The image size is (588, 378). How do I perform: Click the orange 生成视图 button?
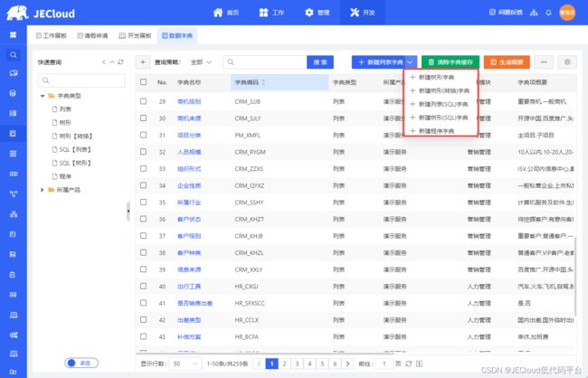point(507,61)
